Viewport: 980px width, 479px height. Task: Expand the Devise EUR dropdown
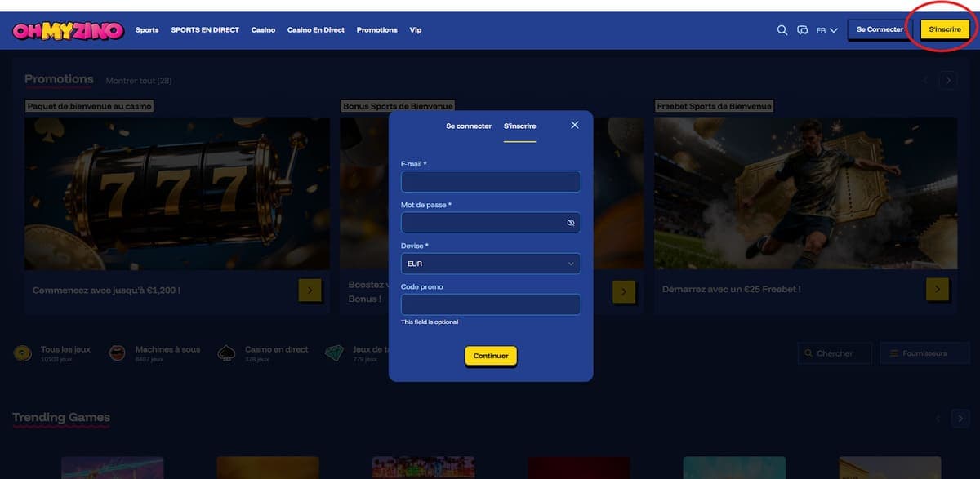(x=491, y=264)
